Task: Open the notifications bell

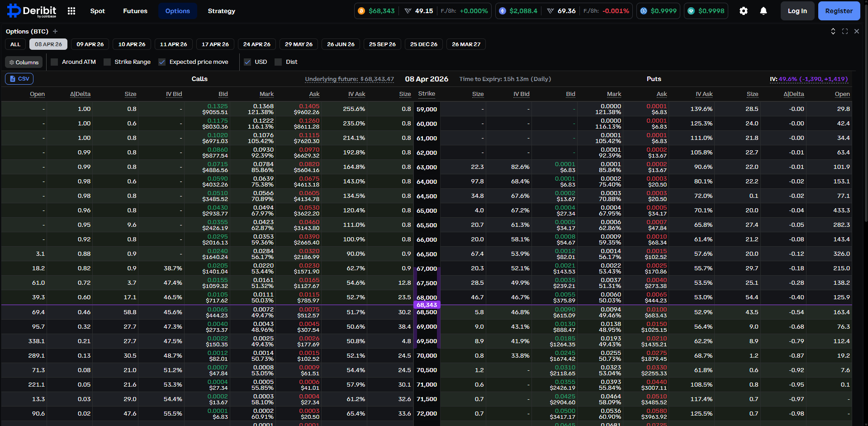Action: 764,11
